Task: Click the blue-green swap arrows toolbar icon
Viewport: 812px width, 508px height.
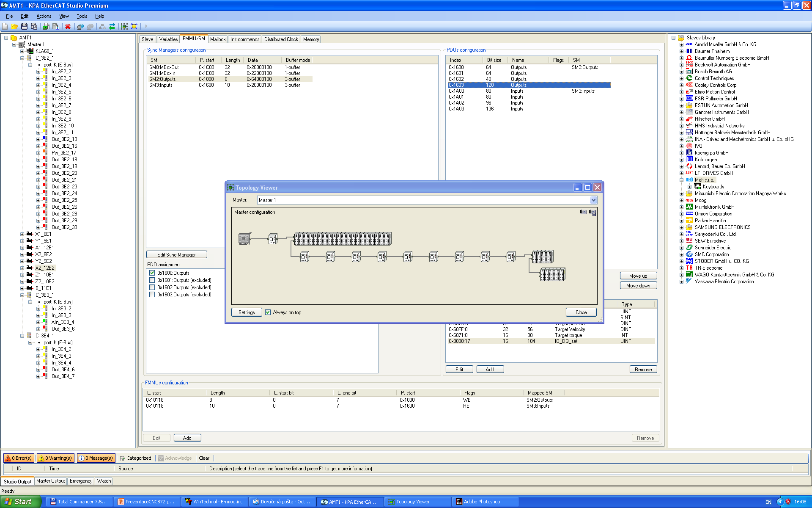Action: [112, 26]
